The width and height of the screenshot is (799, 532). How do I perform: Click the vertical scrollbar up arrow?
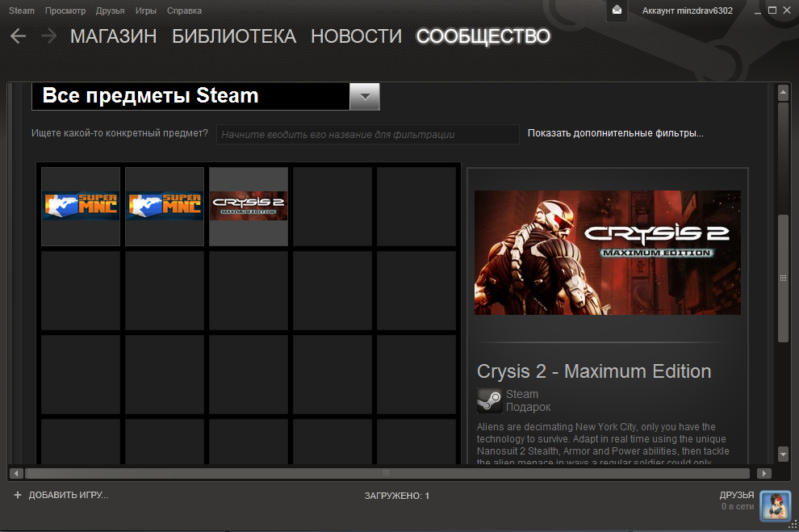click(783, 93)
